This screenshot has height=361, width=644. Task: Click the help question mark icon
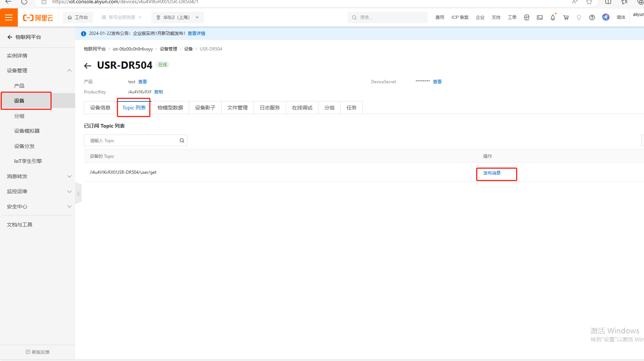coord(592,17)
